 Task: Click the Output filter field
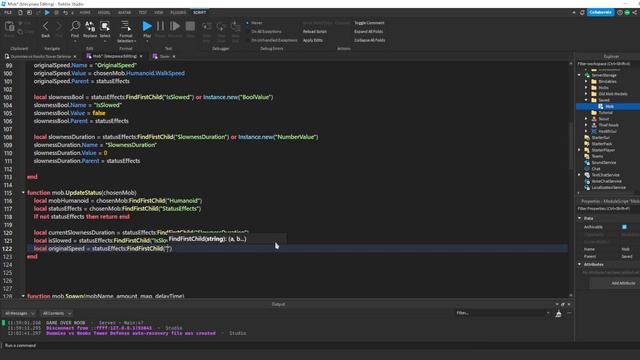(503, 313)
